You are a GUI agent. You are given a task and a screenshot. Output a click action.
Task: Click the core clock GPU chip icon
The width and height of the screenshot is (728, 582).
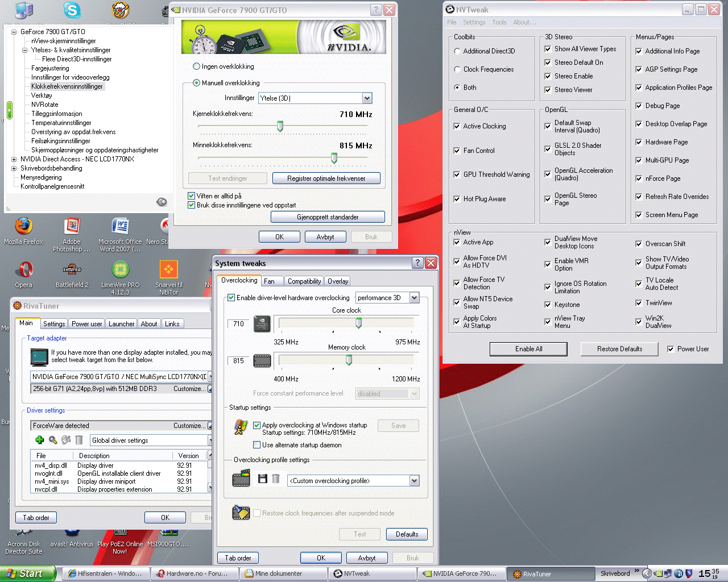click(262, 324)
